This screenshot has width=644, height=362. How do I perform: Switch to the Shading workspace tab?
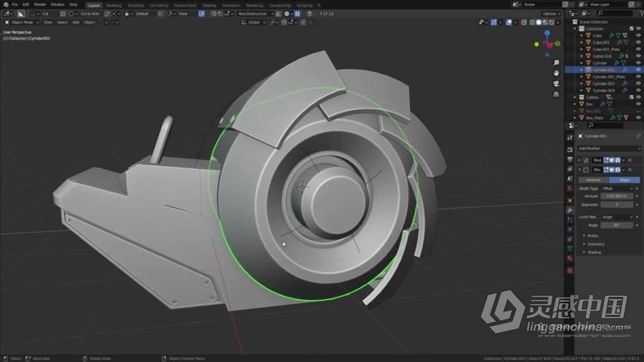pyautogui.click(x=209, y=6)
